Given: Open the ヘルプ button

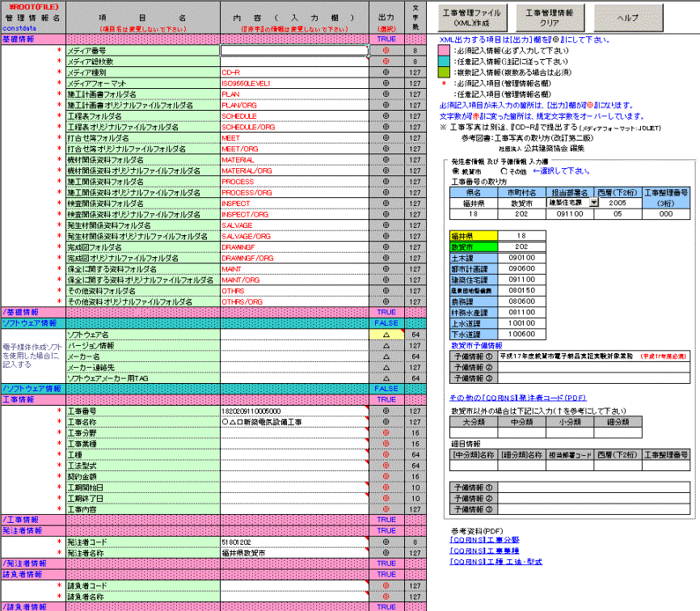Looking at the screenshot, I should tap(628, 18).
